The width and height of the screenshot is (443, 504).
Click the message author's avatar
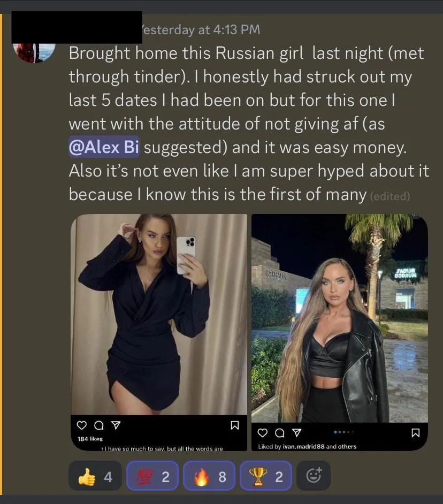pyautogui.click(x=34, y=52)
